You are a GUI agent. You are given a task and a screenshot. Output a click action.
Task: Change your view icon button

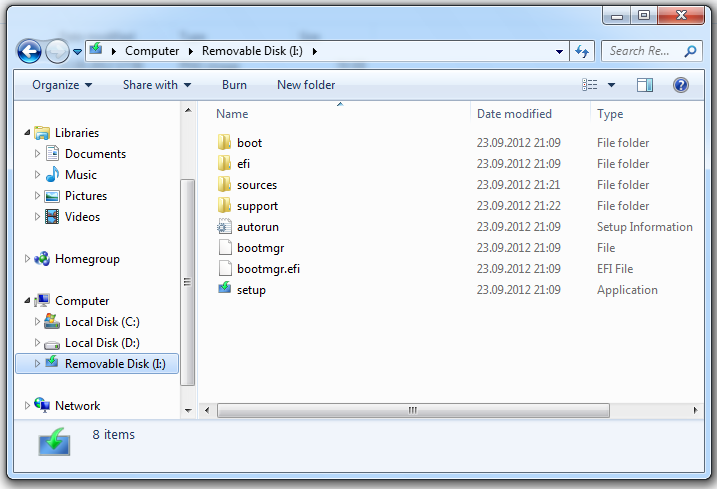click(589, 85)
